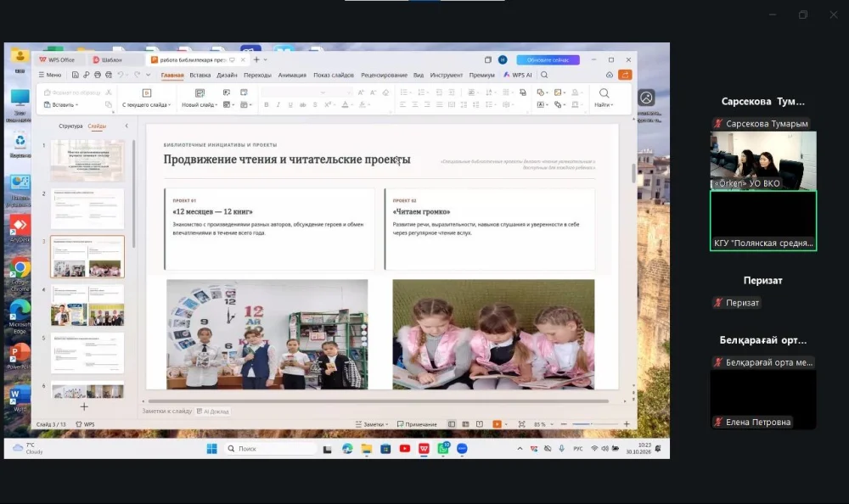Switch to normal view icon in status bar
Viewport: 849px width, 504px height.
click(452, 424)
